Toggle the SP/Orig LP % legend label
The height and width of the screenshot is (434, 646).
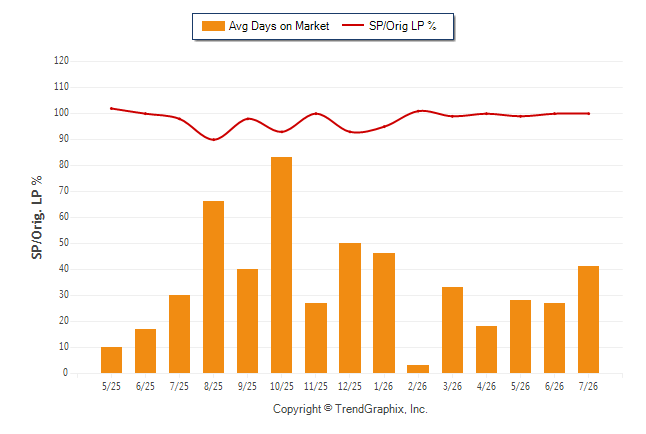[x=403, y=26]
